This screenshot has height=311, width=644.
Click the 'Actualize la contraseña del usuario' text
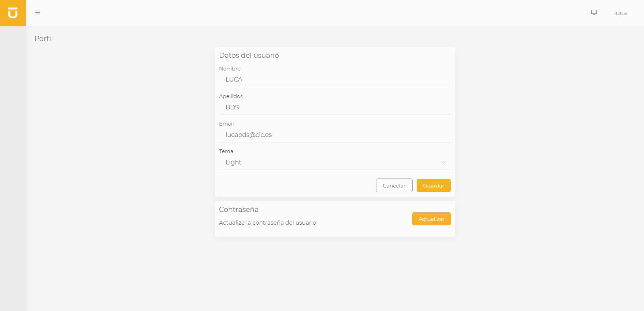coord(267,223)
